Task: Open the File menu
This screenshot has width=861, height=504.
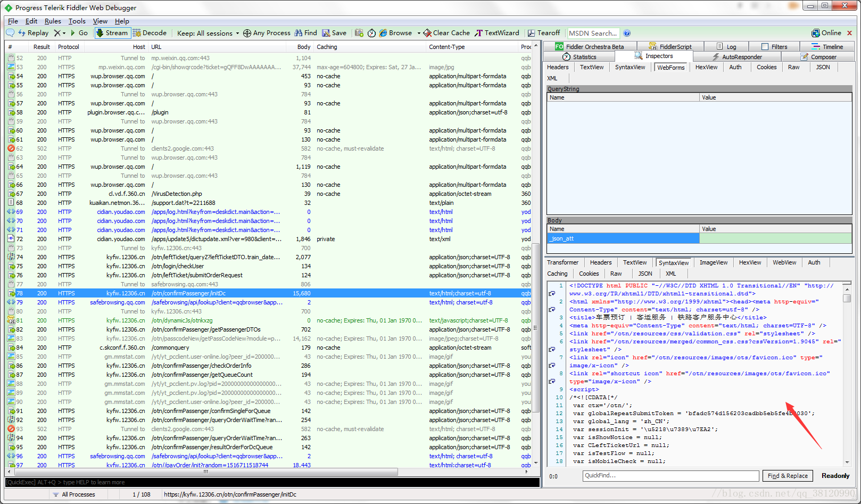Action: tap(13, 21)
